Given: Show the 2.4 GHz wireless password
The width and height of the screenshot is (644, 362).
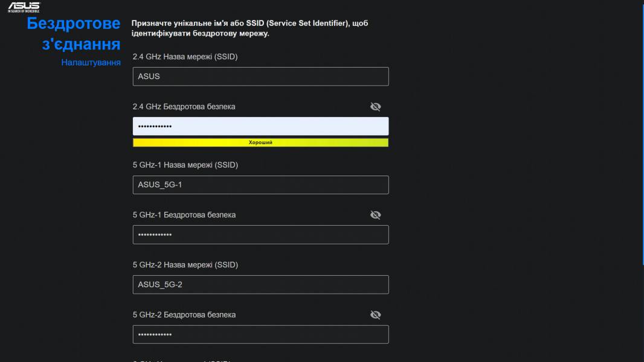Looking at the screenshot, I should click(x=375, y=107).
